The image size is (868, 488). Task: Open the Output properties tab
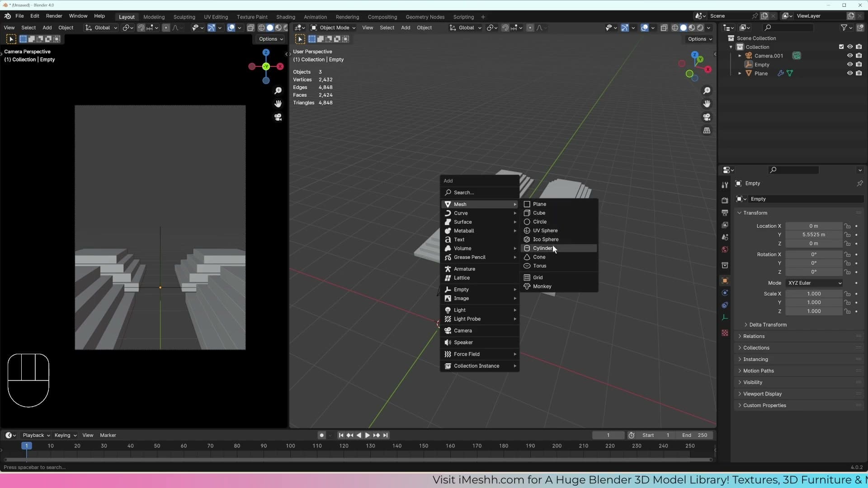pyautogui.click(x=725, y=212)
